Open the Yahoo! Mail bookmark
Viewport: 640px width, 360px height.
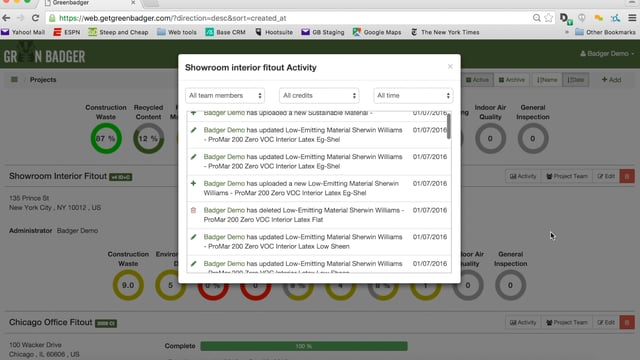(x=23, y=32)
